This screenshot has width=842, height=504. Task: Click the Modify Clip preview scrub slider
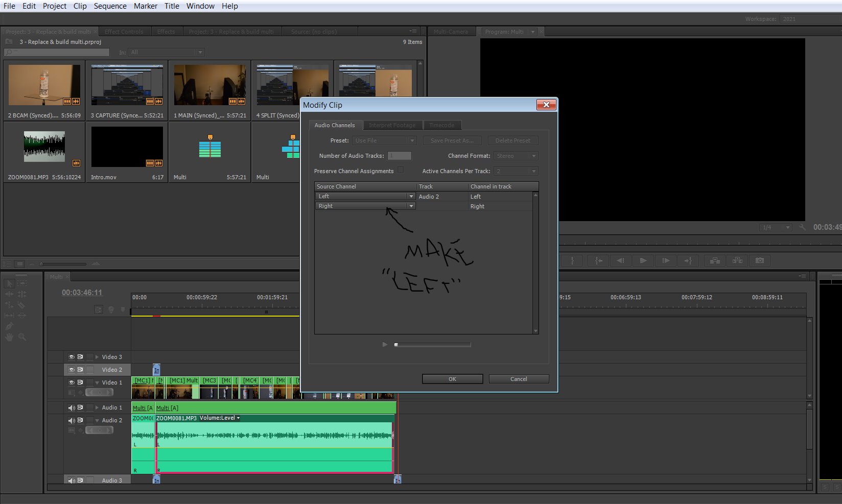(433, 345)
